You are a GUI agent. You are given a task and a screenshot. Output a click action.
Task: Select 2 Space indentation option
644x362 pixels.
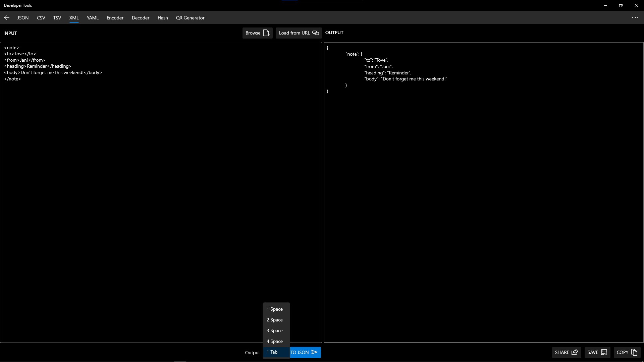click(x=275, y=320)
